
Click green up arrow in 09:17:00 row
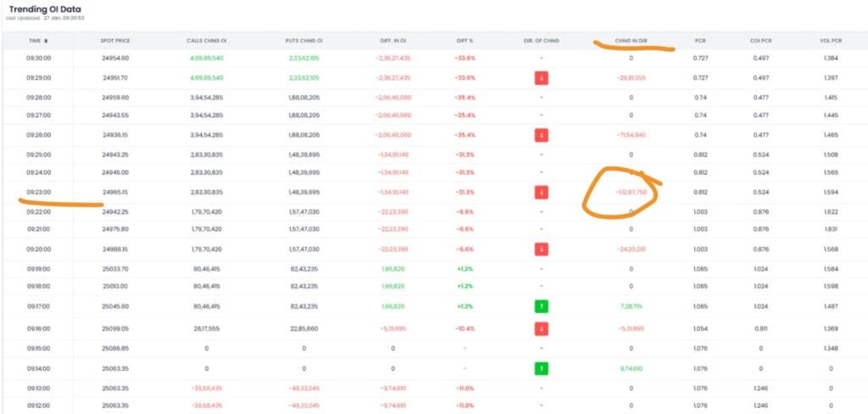(541, 306)
